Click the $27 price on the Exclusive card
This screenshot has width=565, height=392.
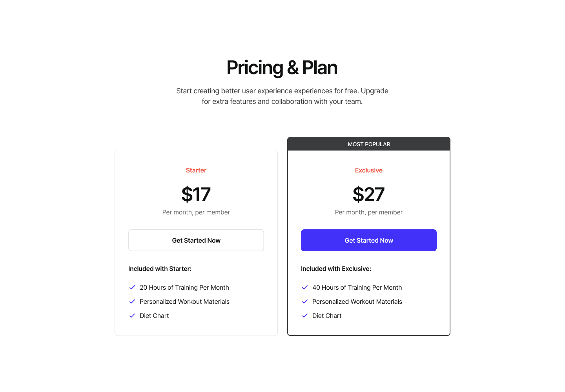point(368,194)
